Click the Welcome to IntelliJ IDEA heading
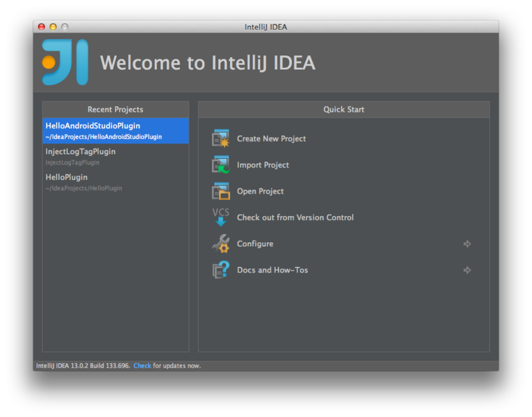This screenshot has width=532, height=417. point(207,63)
